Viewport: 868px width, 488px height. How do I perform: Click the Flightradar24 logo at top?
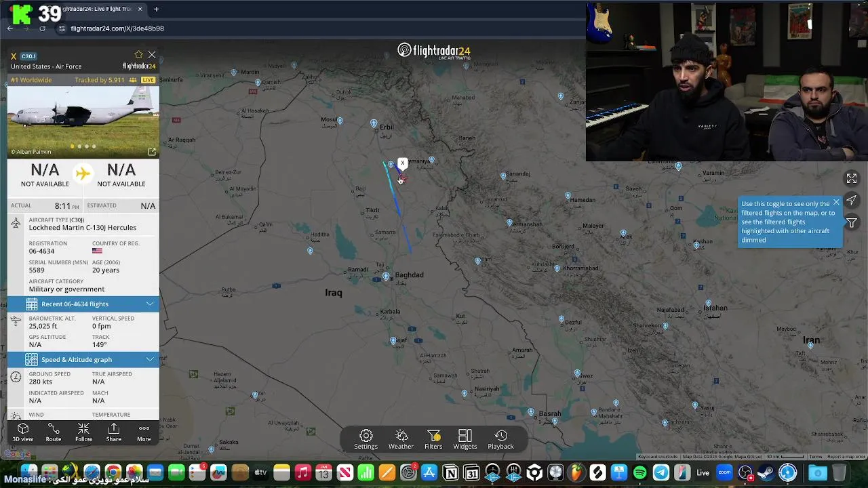click(434, 51)
